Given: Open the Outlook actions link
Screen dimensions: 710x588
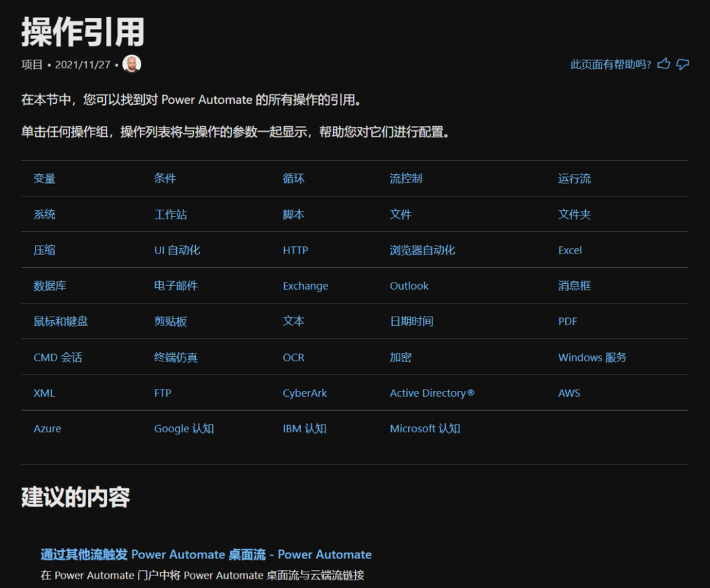Looking at the screenshot, I should [x=409, y=286].
